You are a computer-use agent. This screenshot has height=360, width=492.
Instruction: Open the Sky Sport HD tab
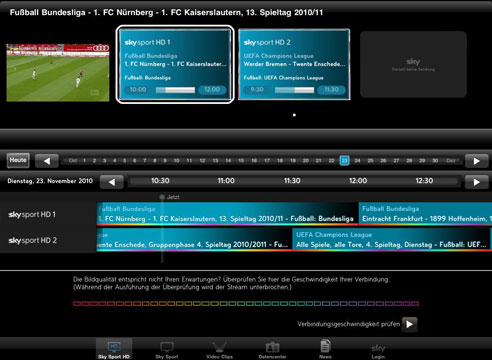114,349
